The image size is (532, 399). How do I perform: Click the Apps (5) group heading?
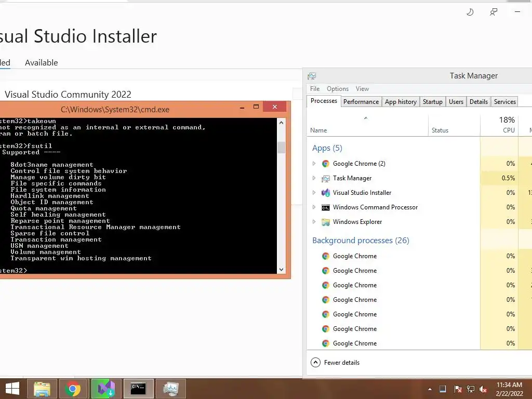327,148
